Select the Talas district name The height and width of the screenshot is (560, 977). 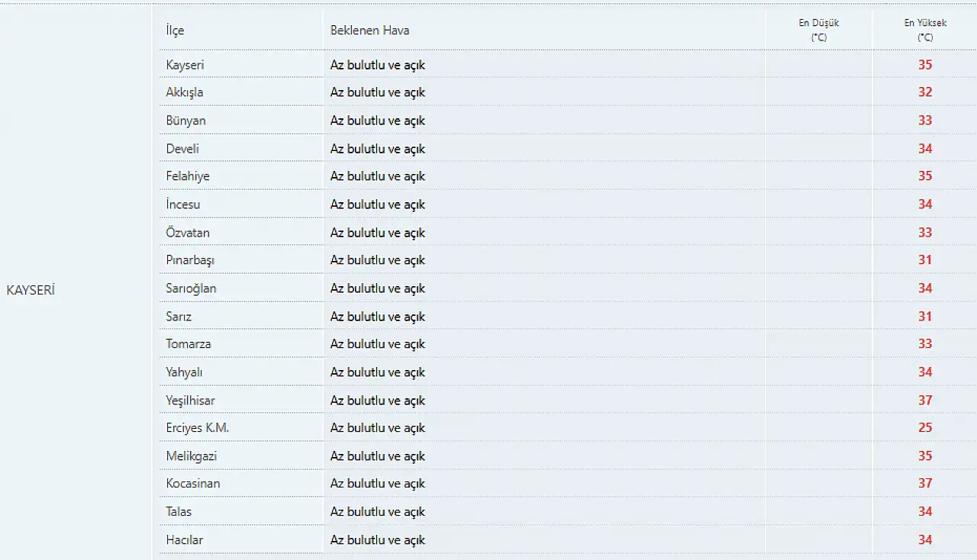(179, 512)
